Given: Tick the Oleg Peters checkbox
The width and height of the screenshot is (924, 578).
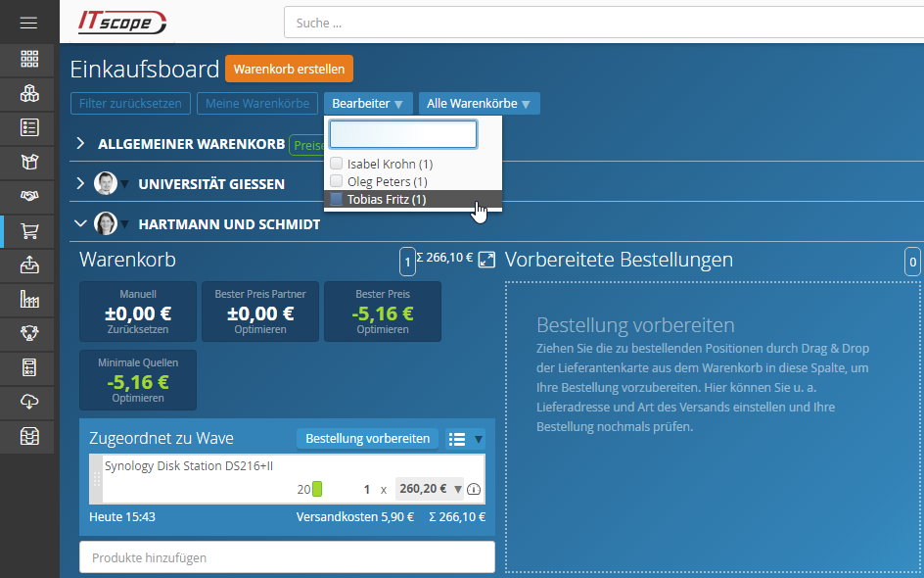Looking at the screenshot, I should point(337,181).
